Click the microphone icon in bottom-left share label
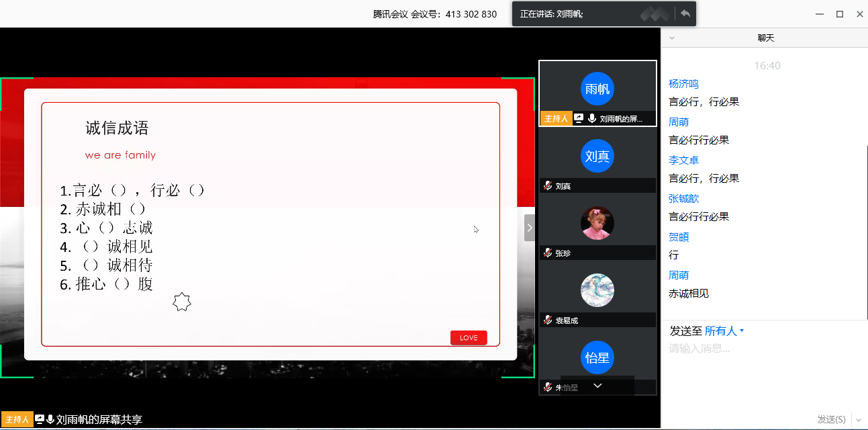Viewport: 868px width, 430px height. click(x=50, y=420)
